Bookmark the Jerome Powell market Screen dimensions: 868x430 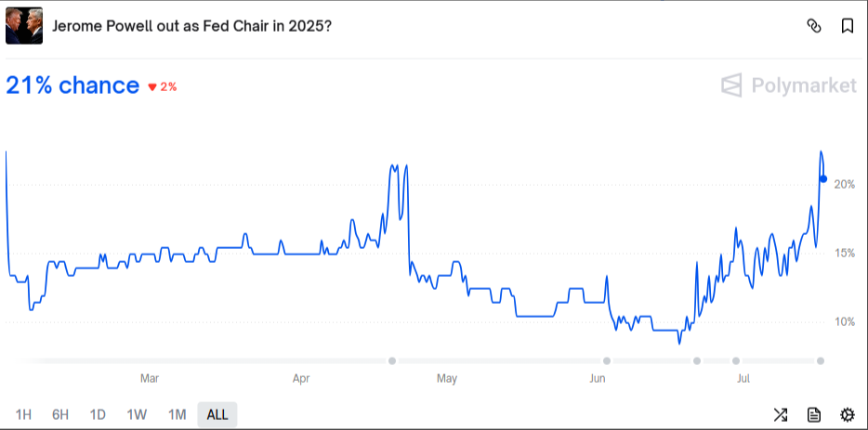pos(848,26)
